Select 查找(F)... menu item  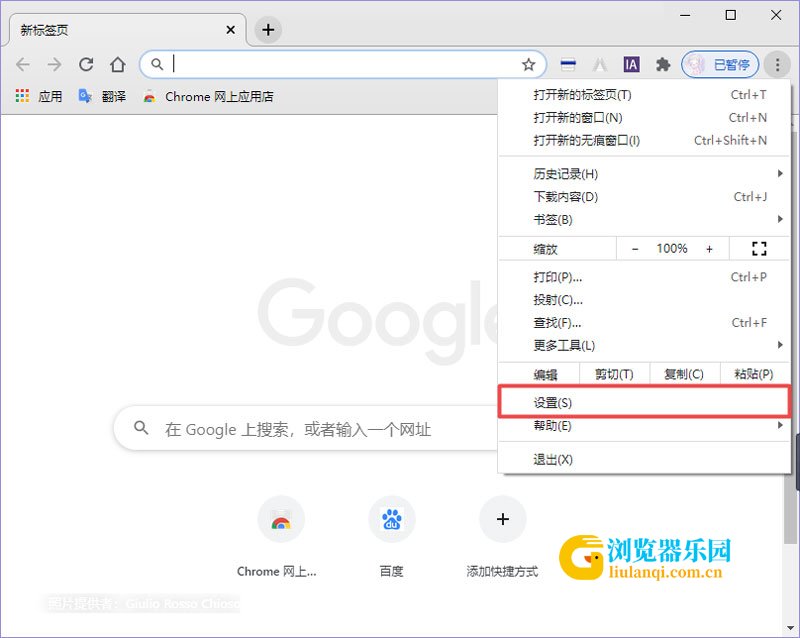tap(644, 323)
